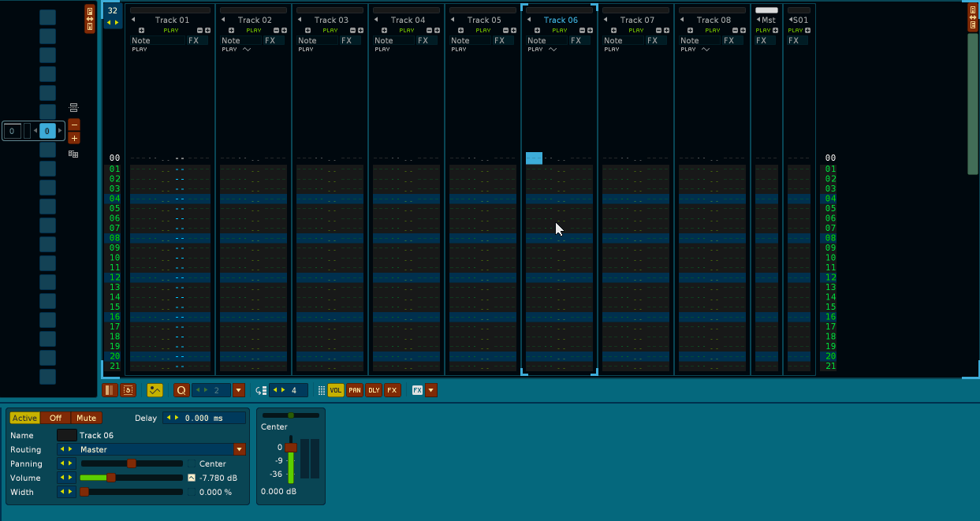Select the Track 04 header
Image resolution: width=980 pixels, height=521 pixels.
pyautogui.click(x=408, y=20)
